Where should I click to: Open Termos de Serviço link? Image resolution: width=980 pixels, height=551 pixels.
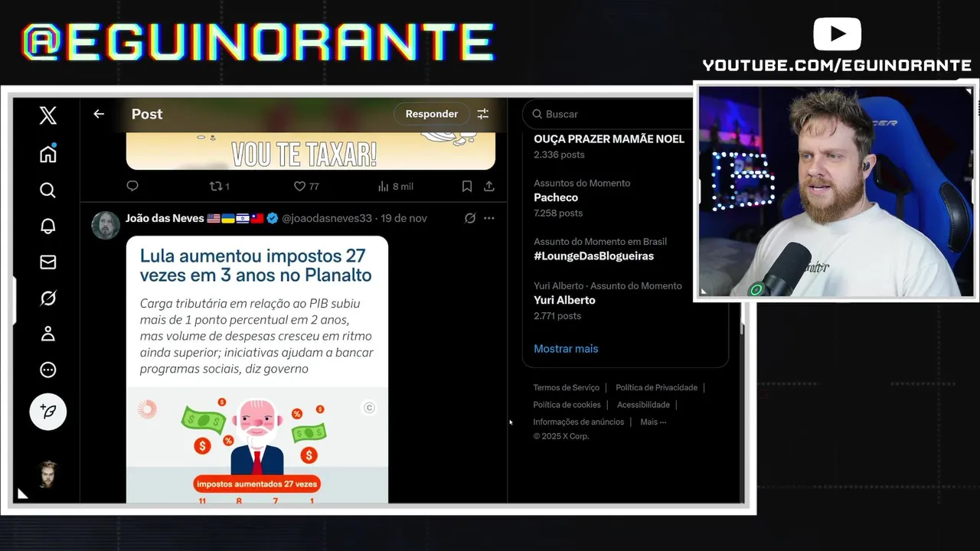[567, 388]
